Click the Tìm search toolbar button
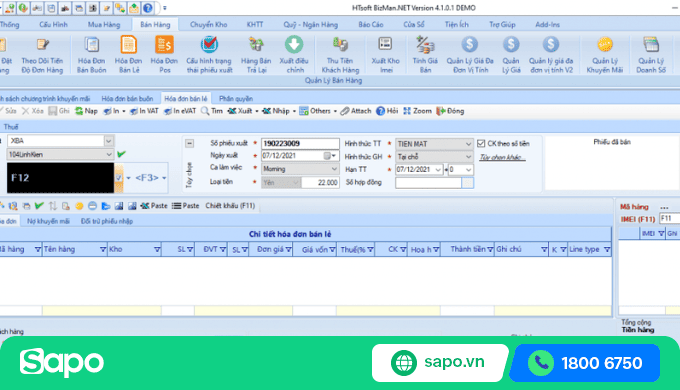This screenshot has width=680, height=390. [x=212, y=111]
